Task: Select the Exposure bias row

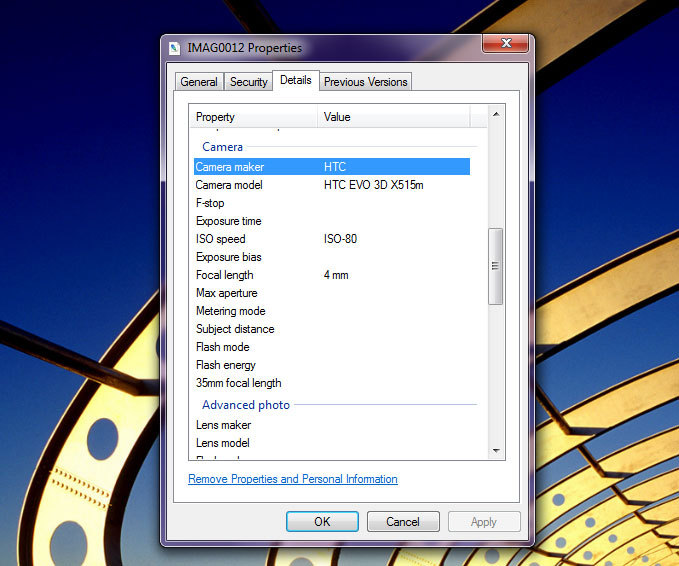Action: (332, 257)
